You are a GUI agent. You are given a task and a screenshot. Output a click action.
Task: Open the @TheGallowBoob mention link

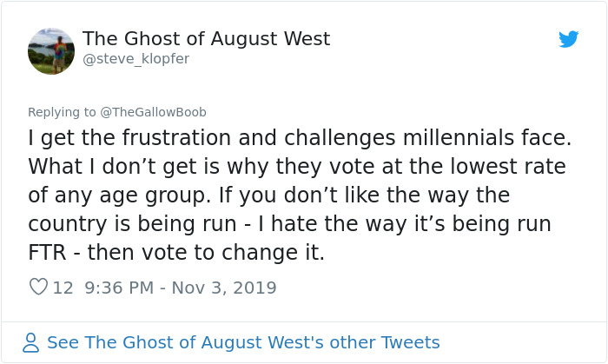pyautogui.click(x=153, y=112)
